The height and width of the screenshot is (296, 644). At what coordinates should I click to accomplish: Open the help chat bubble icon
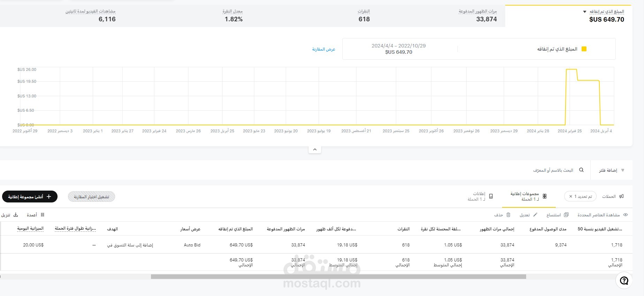pyautogui.click(x=624, y=280)
